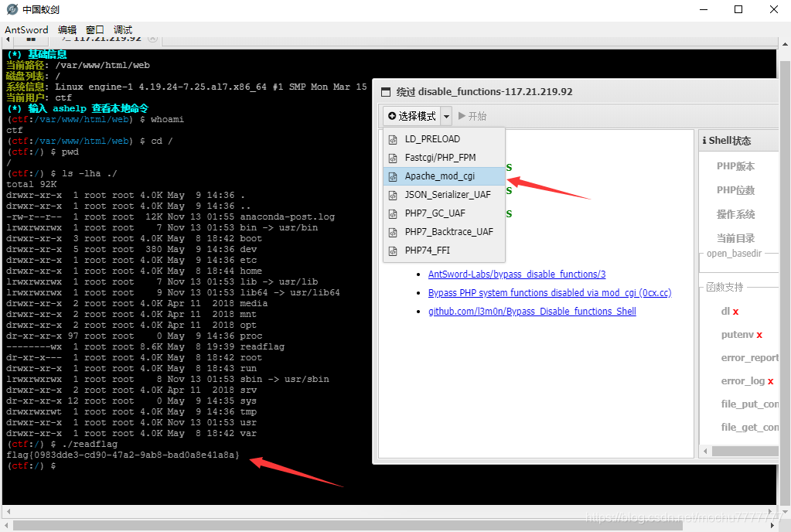Click the Shell status panel scroll-left arrow
This screenshot has width=791, height=532.
tap(705, 451)
